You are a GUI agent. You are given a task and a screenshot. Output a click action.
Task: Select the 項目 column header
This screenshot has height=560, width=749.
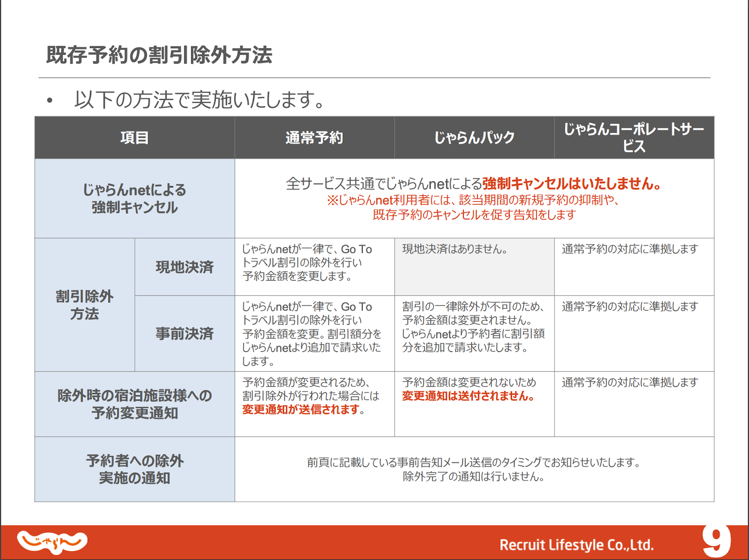coord(135,138)
